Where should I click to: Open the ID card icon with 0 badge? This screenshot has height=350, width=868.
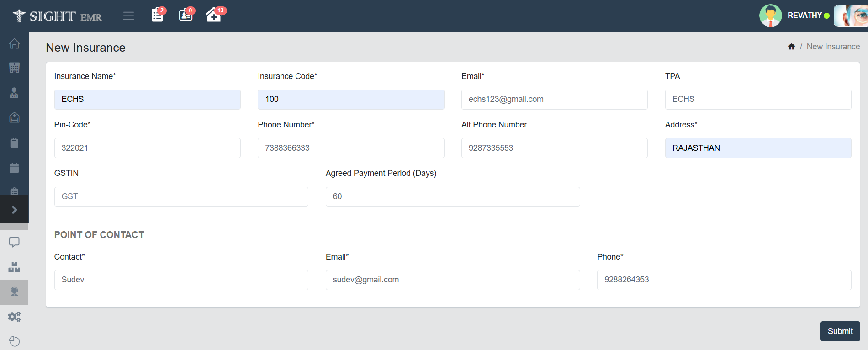point(185,15)
